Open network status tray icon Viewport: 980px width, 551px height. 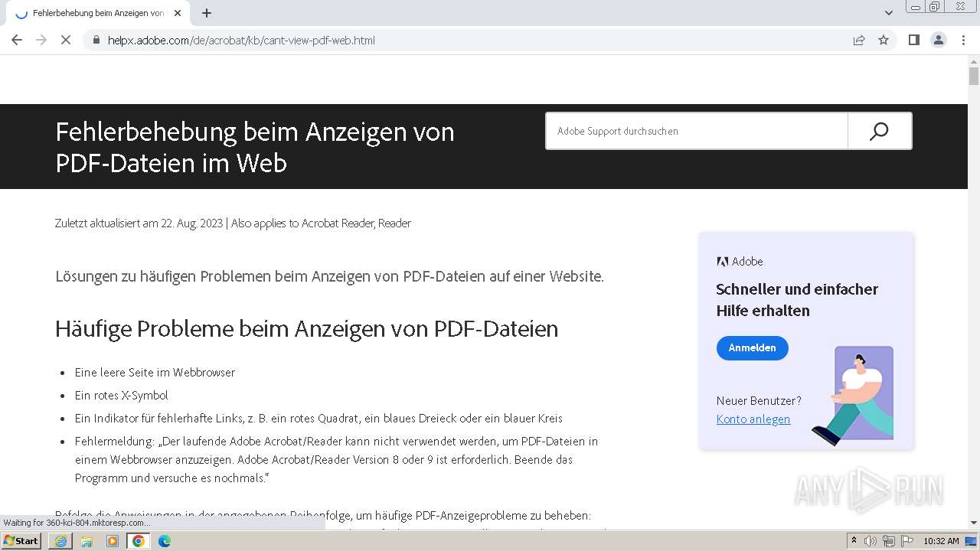889,541
